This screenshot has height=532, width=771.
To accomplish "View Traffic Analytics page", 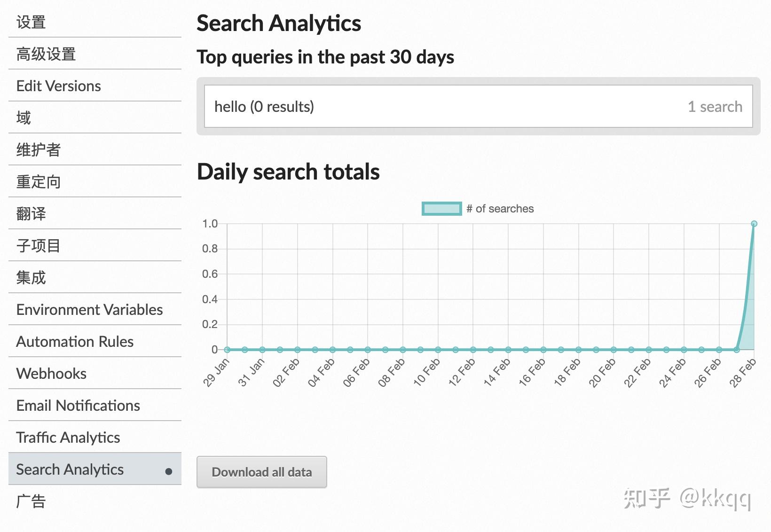I will coord(69,438).
